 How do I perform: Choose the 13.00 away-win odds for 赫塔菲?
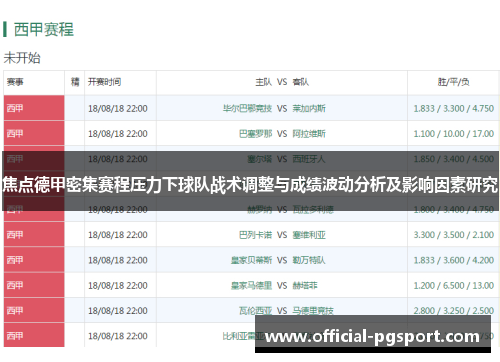[x=483, y=285]
